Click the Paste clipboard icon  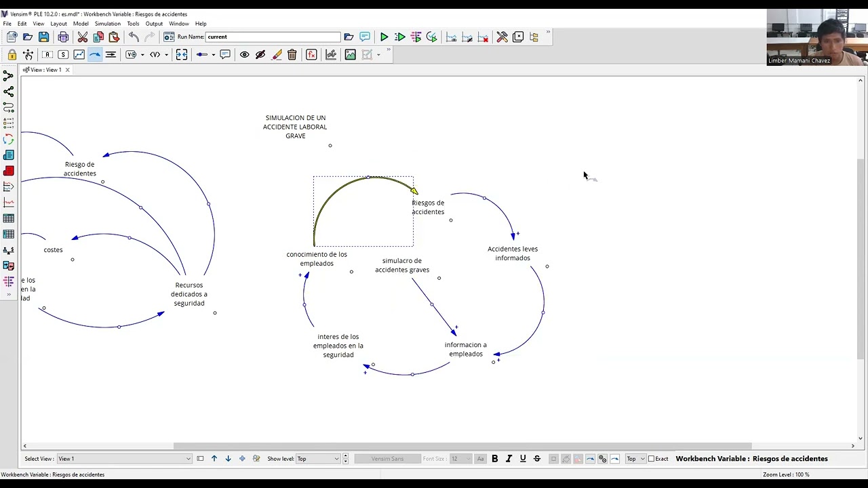[x=114, y=37]
